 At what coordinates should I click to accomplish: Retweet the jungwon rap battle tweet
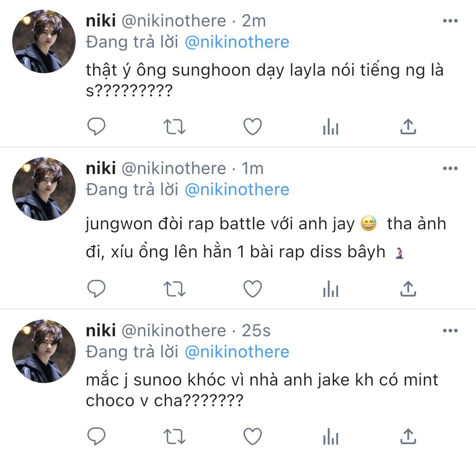coord(174,288)
